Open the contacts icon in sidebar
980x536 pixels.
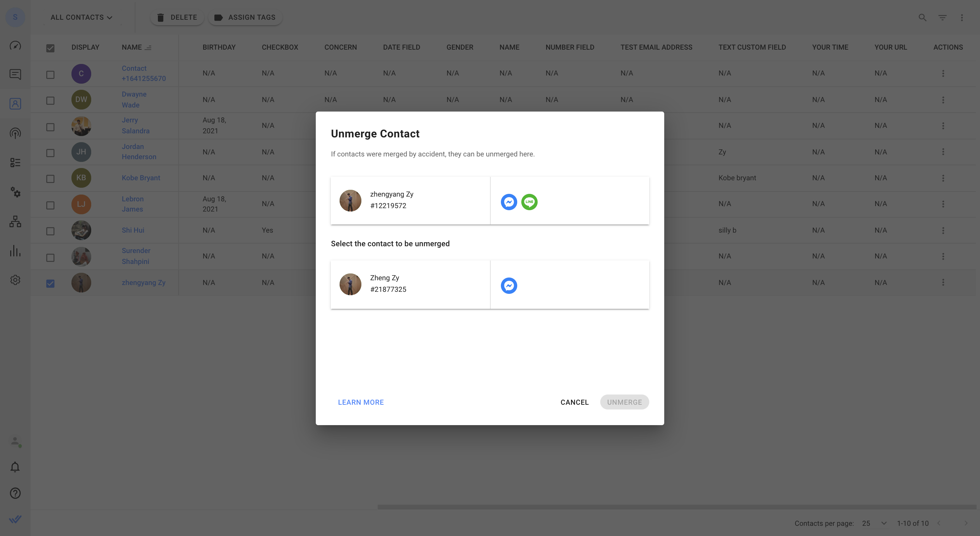coord(15,103)
